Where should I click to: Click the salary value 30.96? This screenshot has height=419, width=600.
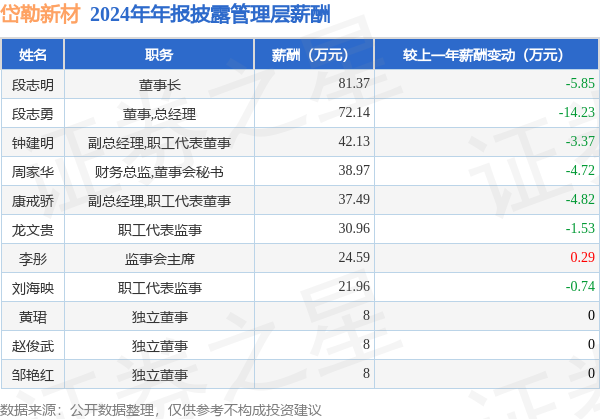click(354, 228)
